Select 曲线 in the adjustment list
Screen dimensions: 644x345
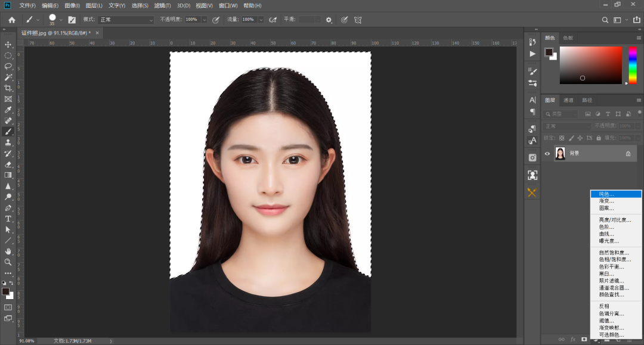615,233
